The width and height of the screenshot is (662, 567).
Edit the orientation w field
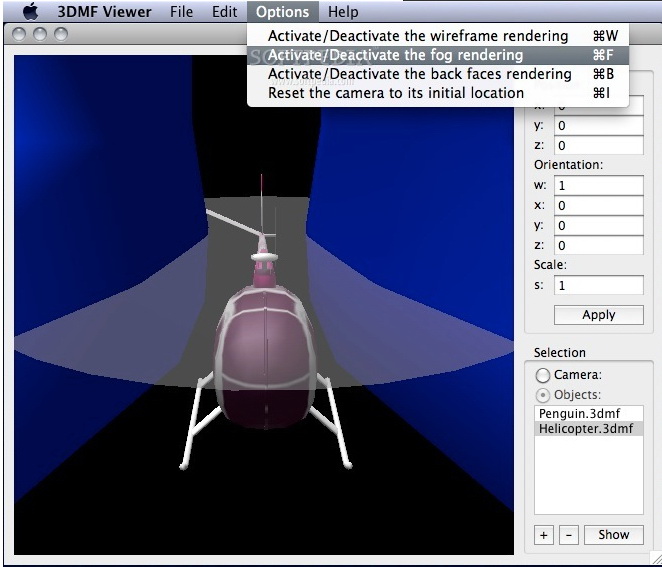tap(599, 186)
